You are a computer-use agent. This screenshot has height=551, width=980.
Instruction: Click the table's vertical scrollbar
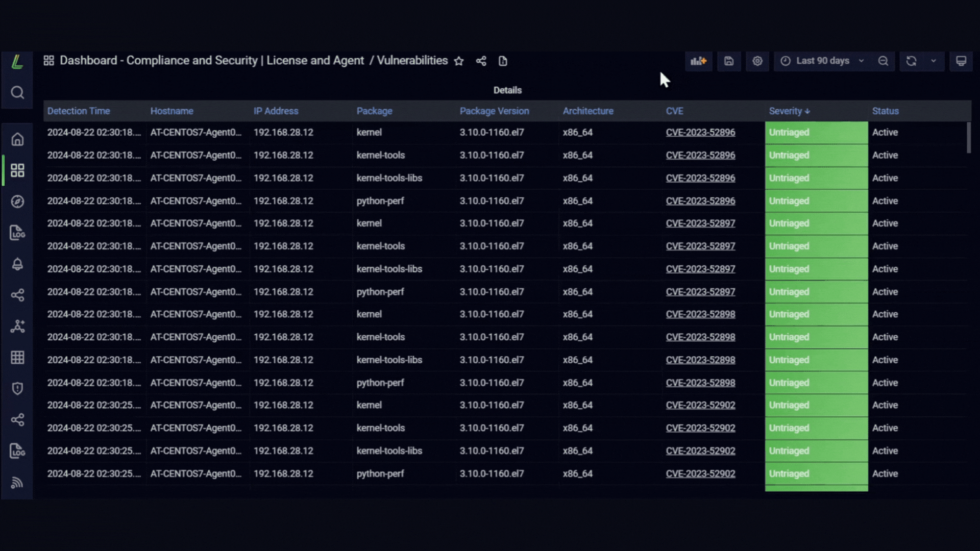pyautogui.click(x=969, y=138)
